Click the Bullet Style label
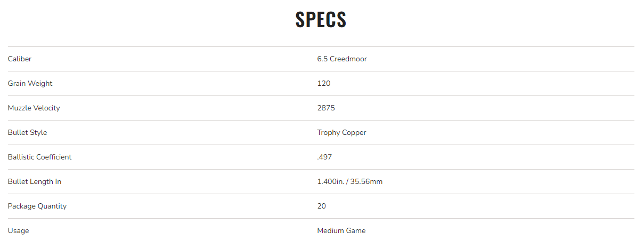The width and height of the screenshot is (644, 240). point(28,133)
